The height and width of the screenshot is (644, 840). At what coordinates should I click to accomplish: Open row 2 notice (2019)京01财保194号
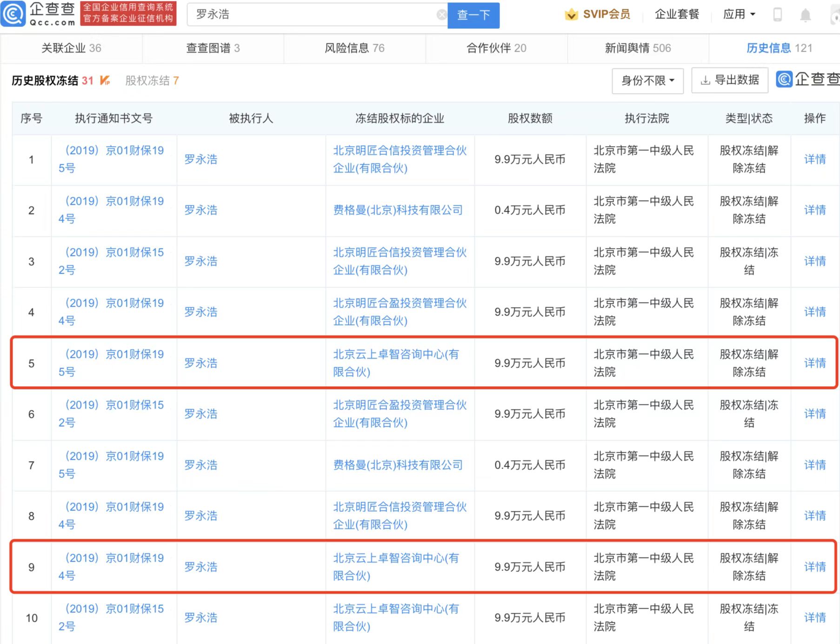(x=111, y=210)
